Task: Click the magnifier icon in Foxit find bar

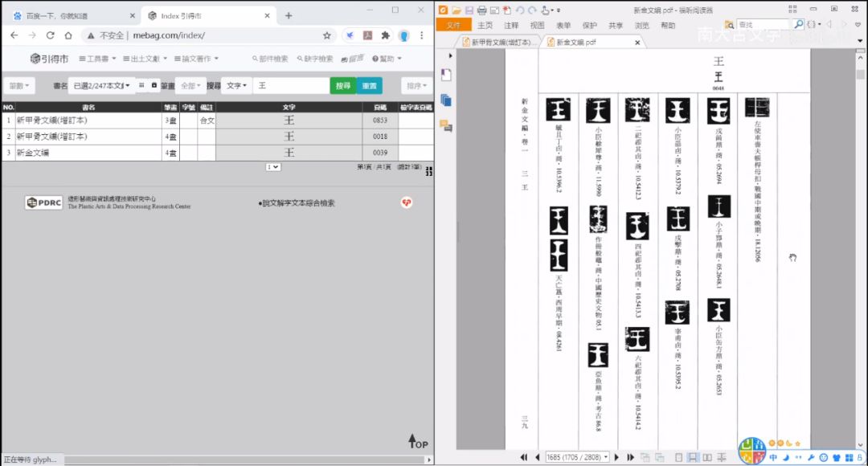Action: click(x=800, y=22)
